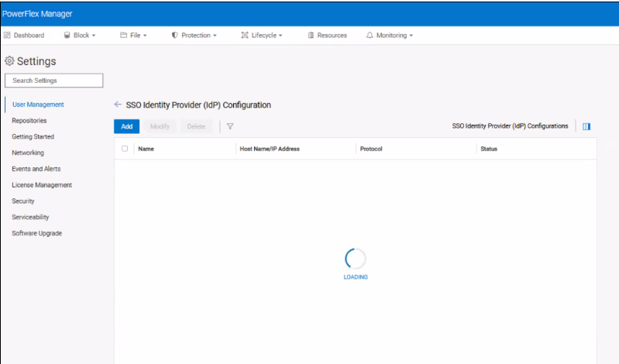Expand the Protection menu dropdown arrow
Image resolution: width=619 pixels, height=364 pixels.
point(215,36)
